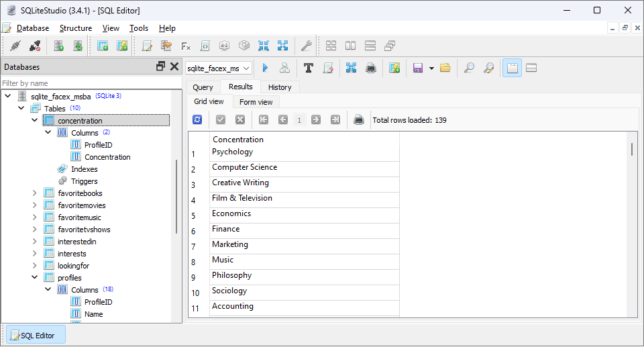Open configuration with the wrench icon
The width and height of the screenshot is (644, 347).
click(307, 46)
